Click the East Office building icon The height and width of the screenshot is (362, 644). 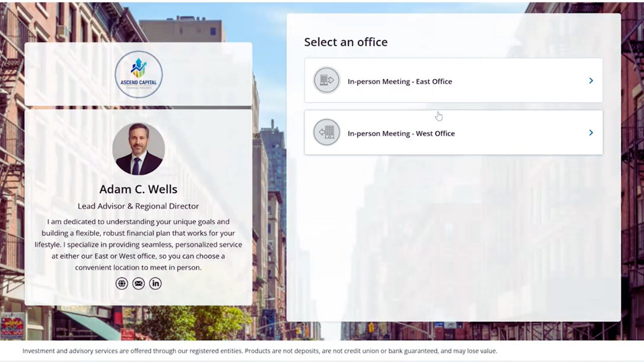tap(327, 80)
